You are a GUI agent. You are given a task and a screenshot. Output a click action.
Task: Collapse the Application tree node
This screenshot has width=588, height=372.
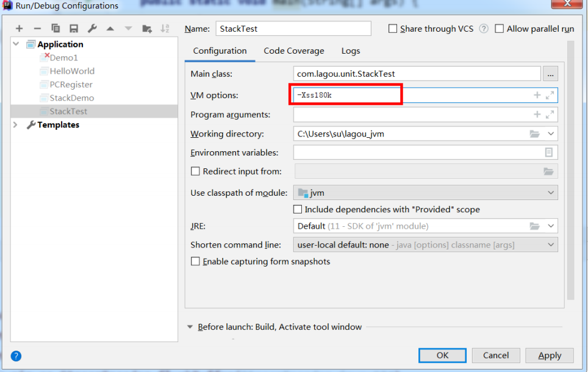tap(16, 44)
